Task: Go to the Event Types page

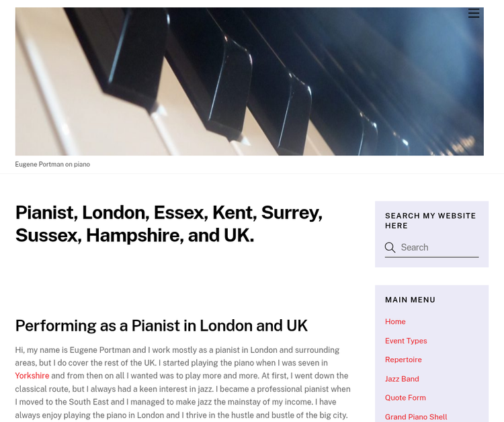Action: point(406,341)
